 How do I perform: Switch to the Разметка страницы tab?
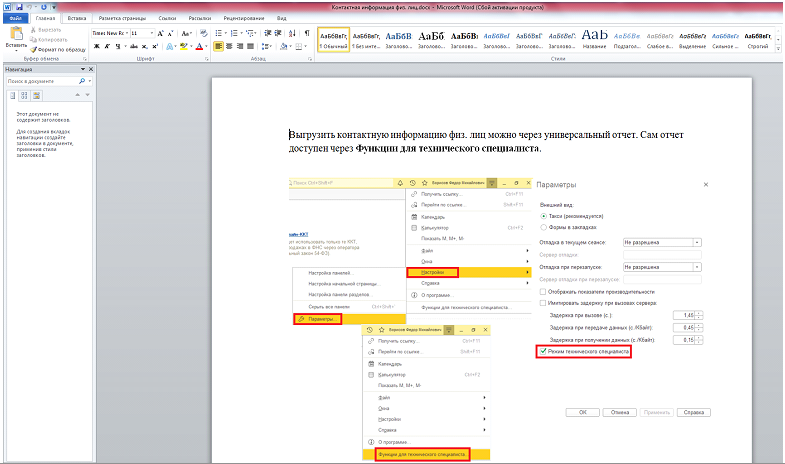point(122,18)
